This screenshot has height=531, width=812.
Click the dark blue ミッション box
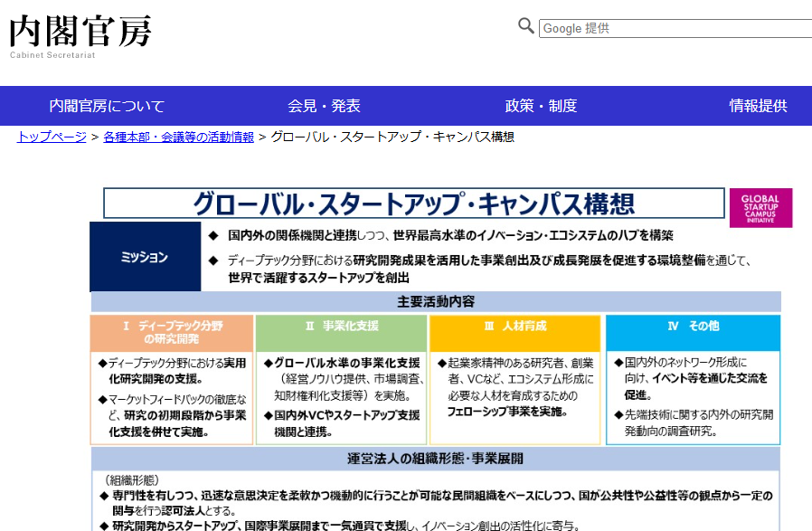point(145,257)
